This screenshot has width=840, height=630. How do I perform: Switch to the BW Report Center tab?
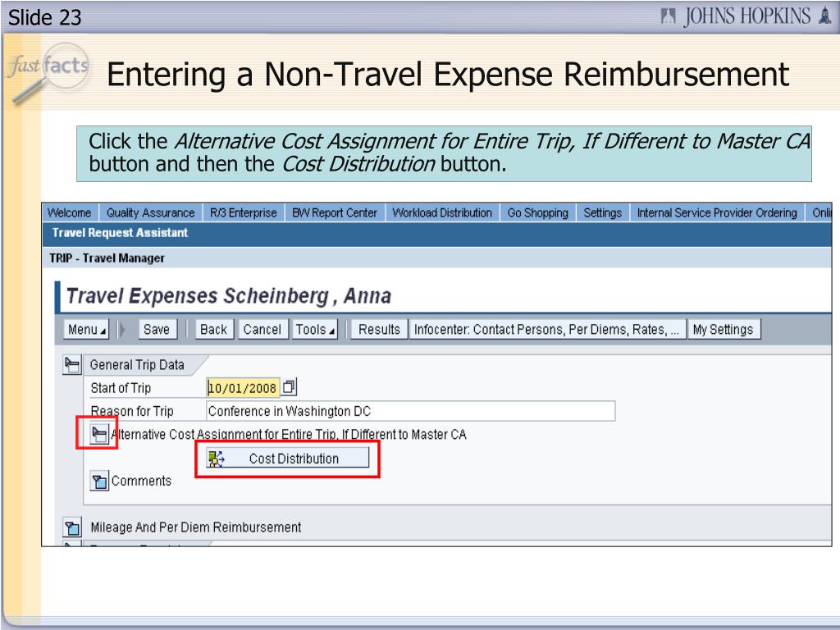click(335, 212)
